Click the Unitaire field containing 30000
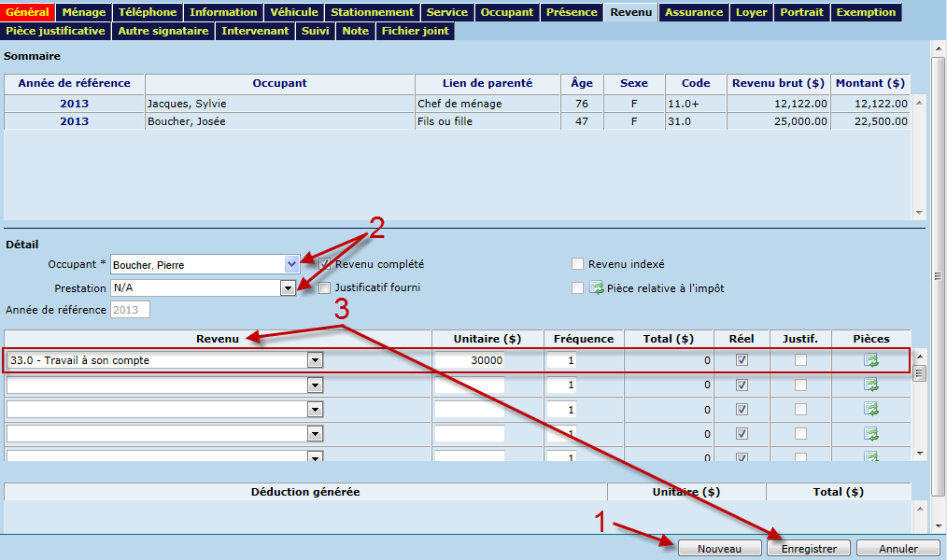Viewport: 947px width, 560px height. 469,361
